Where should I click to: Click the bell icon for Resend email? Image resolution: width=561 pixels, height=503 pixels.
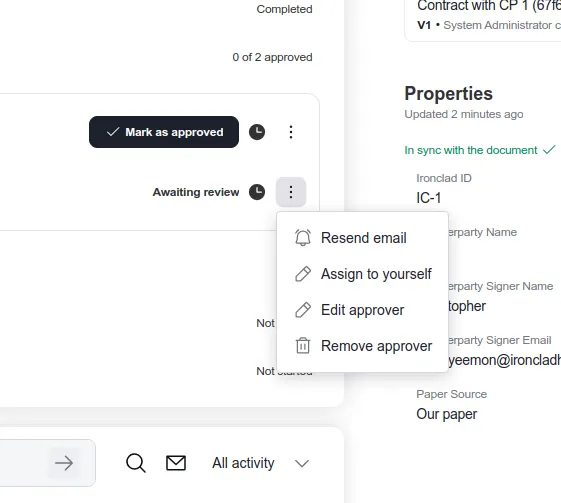(303, 238)
